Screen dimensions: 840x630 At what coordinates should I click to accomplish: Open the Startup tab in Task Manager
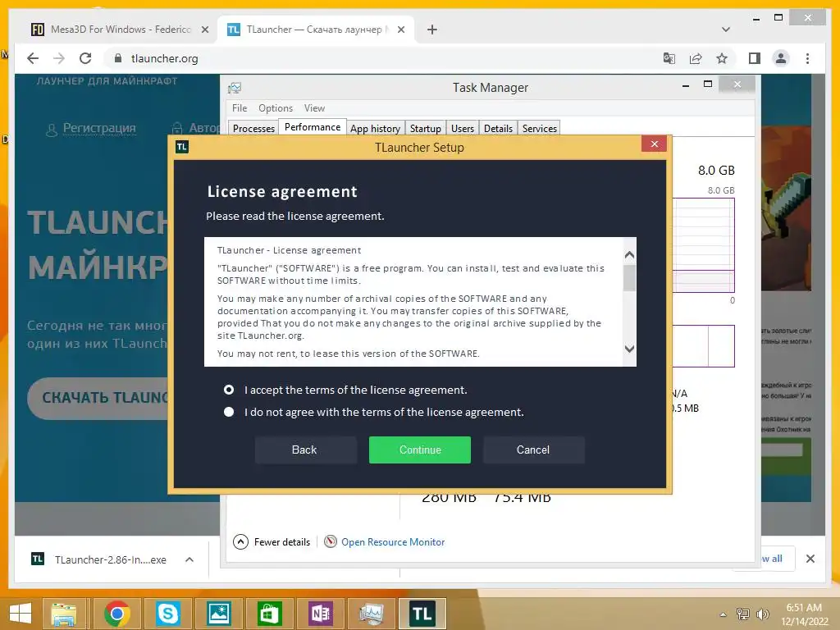(x=426, y=129)
